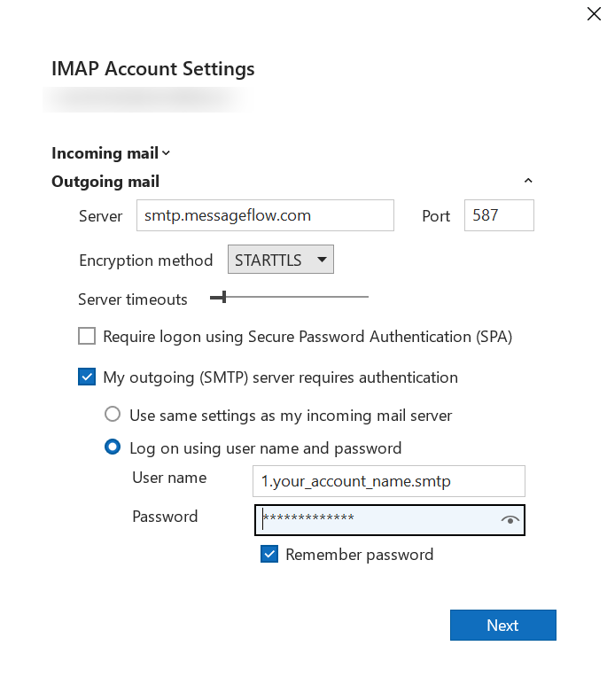Click into the Port number field
This screenshot has width=607, height=700.
coord(498,215)
